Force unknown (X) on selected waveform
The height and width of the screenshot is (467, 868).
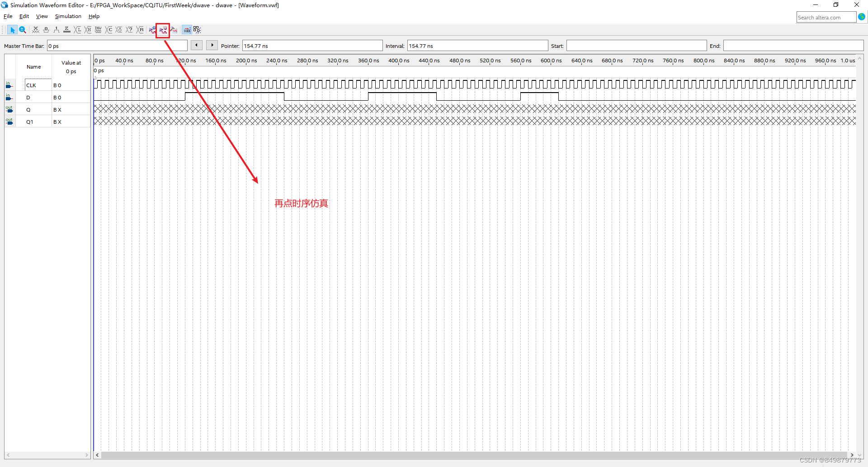click(36, 30)
